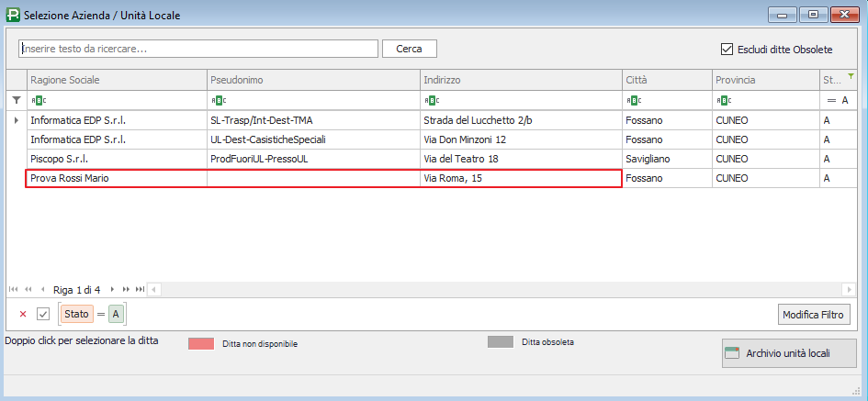Screen dimensions: 868x401
Task: Jump to the last record in the navigator
Action: point(140,289)
